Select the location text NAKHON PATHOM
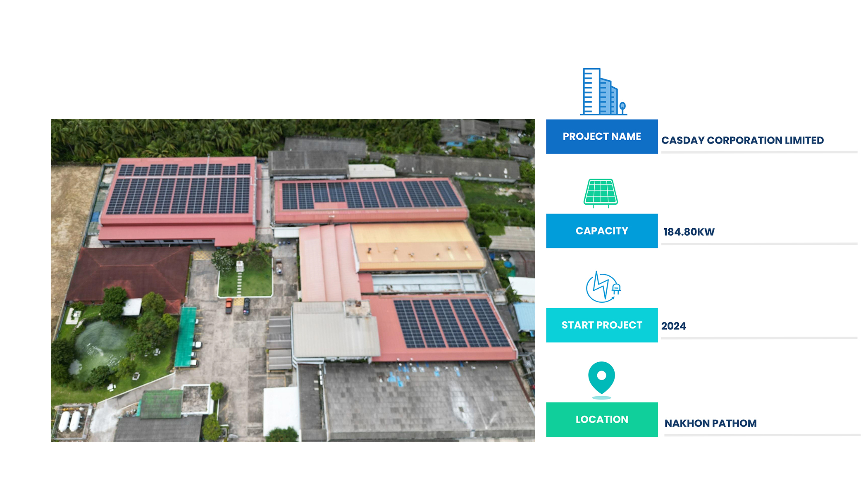This screenshot has height=500, width=868. (x=711, y=423)
